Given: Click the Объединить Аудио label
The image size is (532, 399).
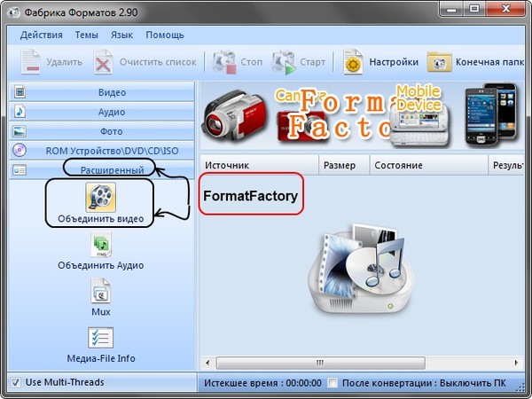Looking at the screenshot, I should pyautogui.click(x=101, y=265).
